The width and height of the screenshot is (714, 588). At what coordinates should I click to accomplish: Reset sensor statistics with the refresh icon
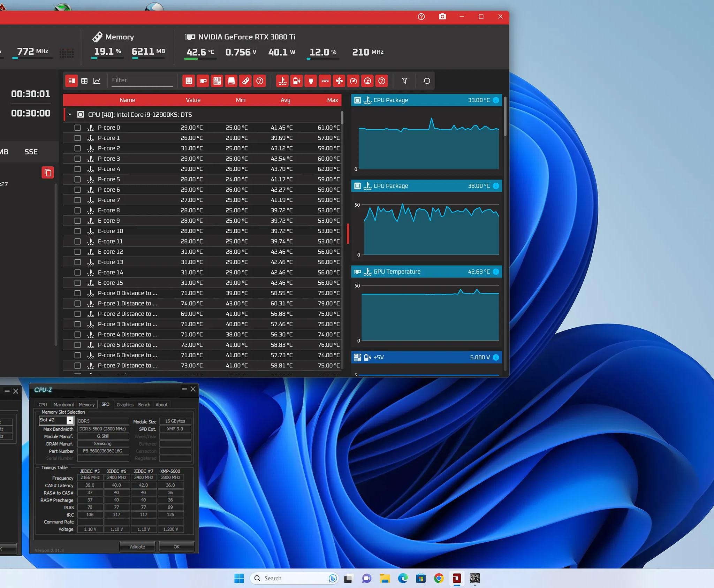click(426, 81)
